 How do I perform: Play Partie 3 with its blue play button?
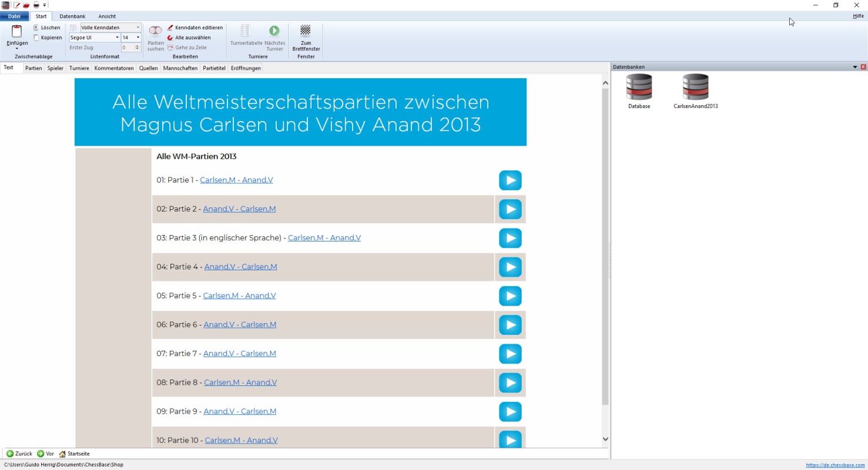pyautogui.click(x=510, y=238)
